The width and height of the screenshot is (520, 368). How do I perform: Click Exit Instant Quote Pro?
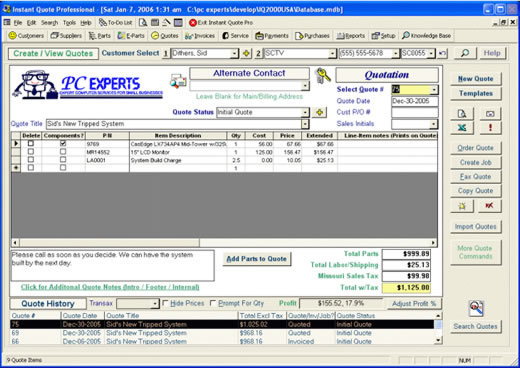(x=221, y=23)
